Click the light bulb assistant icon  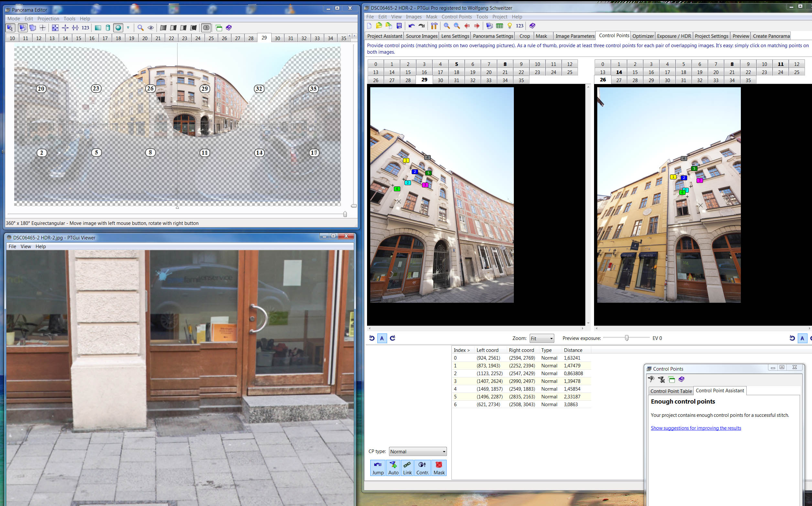(x=510, y=26)
